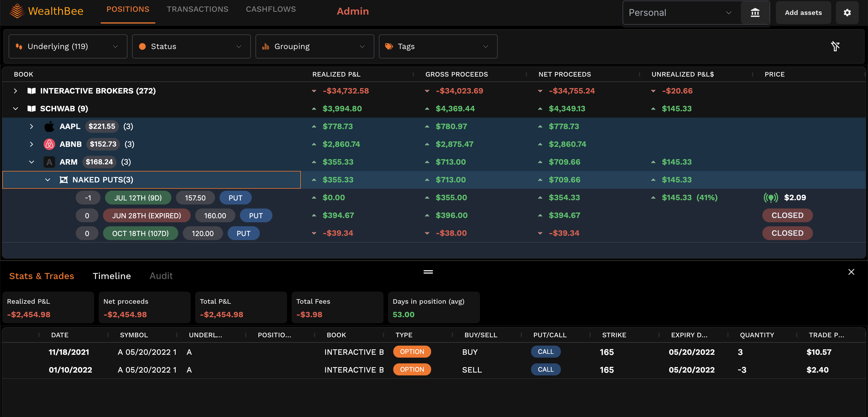Click the live price signal icon beside $2.09
The image size is (868, 417).
point(771,198)
